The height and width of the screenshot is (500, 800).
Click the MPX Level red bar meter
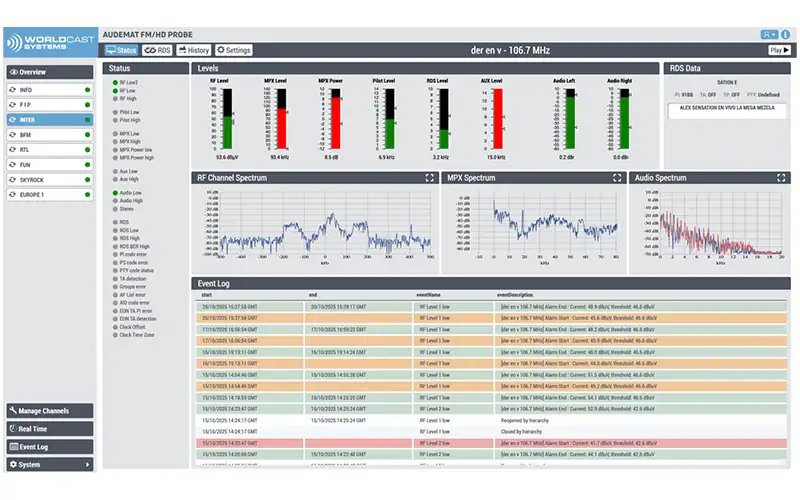[282, 119]
